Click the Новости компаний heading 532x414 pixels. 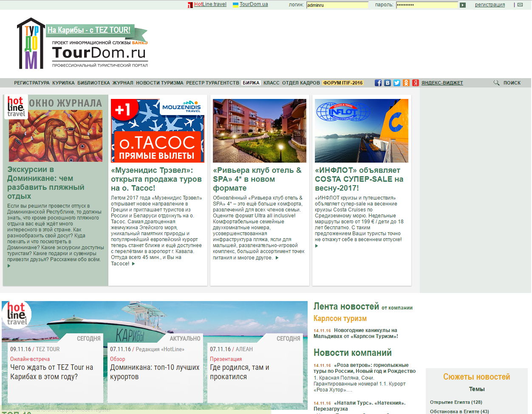click(x=353, y=353)
